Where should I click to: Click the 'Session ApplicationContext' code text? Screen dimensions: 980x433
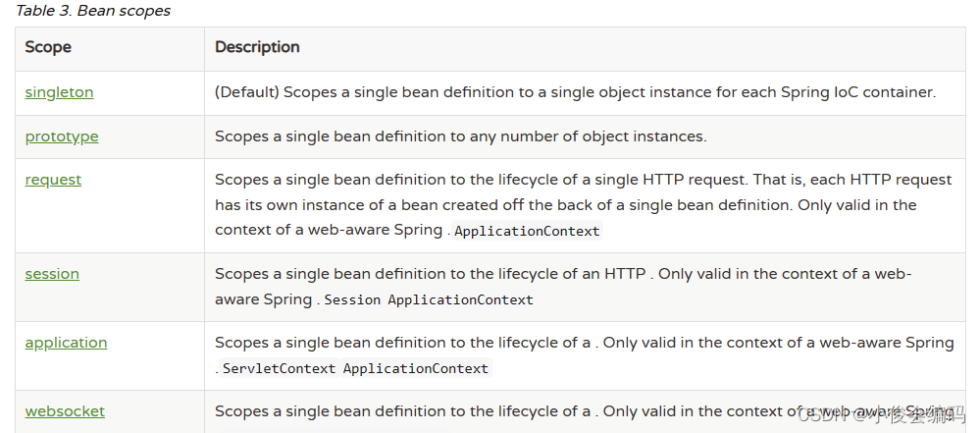click(428, 299)
